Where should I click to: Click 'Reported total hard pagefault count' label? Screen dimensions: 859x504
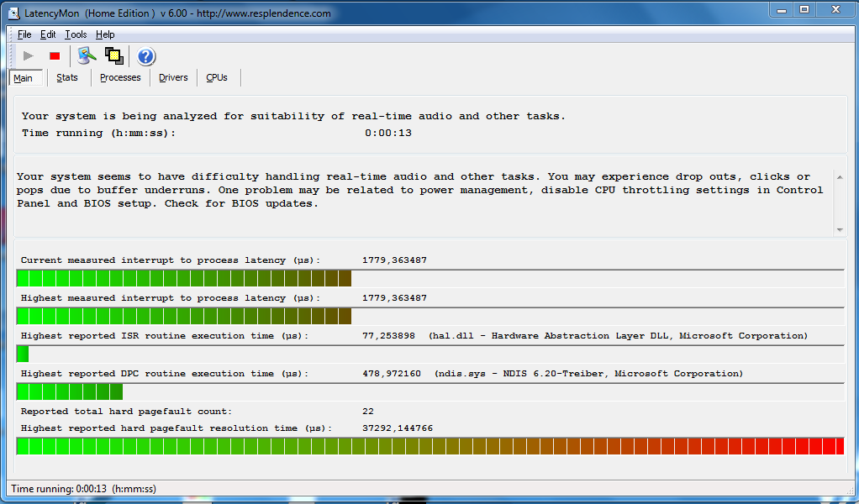coord(127,411)
